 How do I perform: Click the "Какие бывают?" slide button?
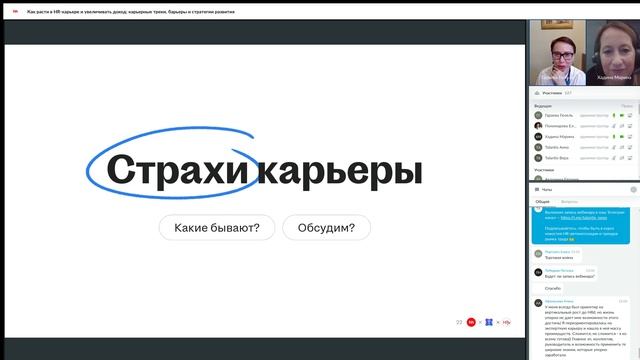[217, 228]
